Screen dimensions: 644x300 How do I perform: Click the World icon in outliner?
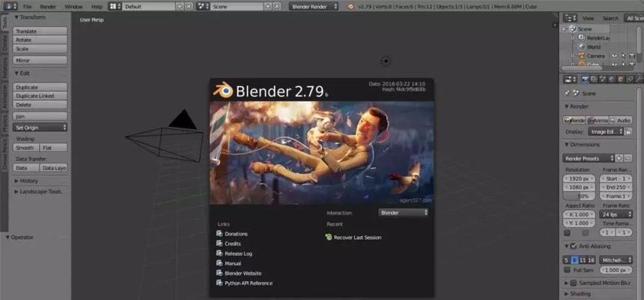click(582, 47)
